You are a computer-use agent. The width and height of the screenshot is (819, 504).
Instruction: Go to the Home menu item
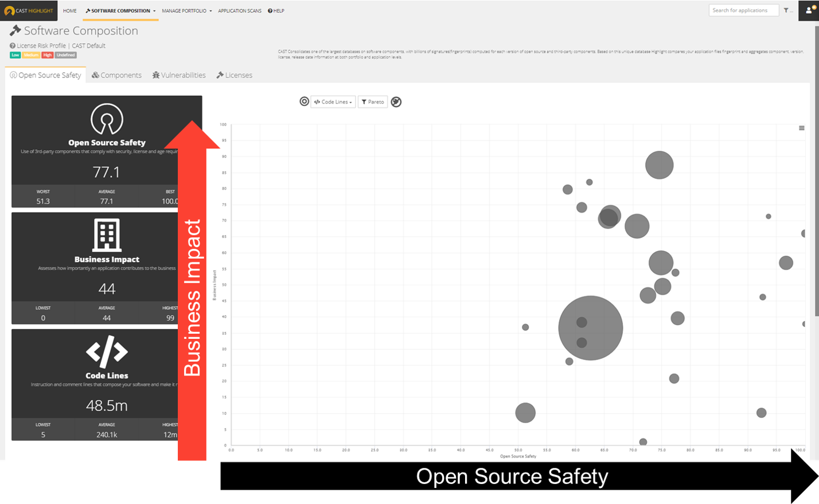(x=70, y=11)
